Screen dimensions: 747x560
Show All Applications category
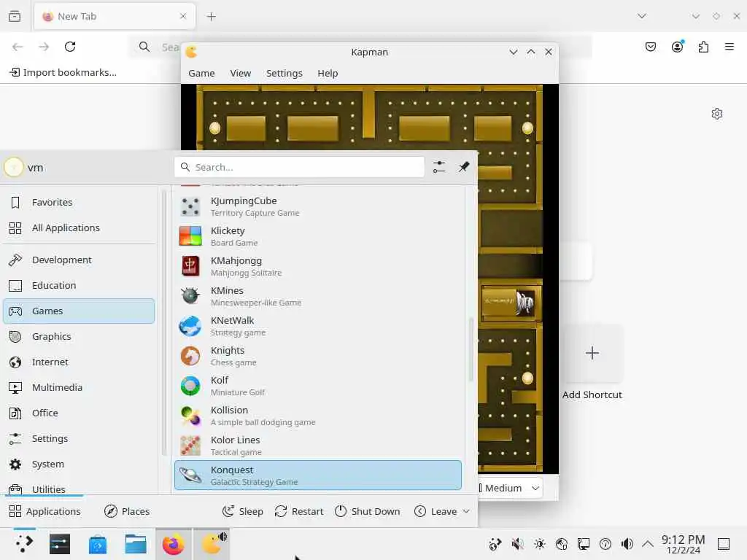pyautogui.click(x=79, y=228)
